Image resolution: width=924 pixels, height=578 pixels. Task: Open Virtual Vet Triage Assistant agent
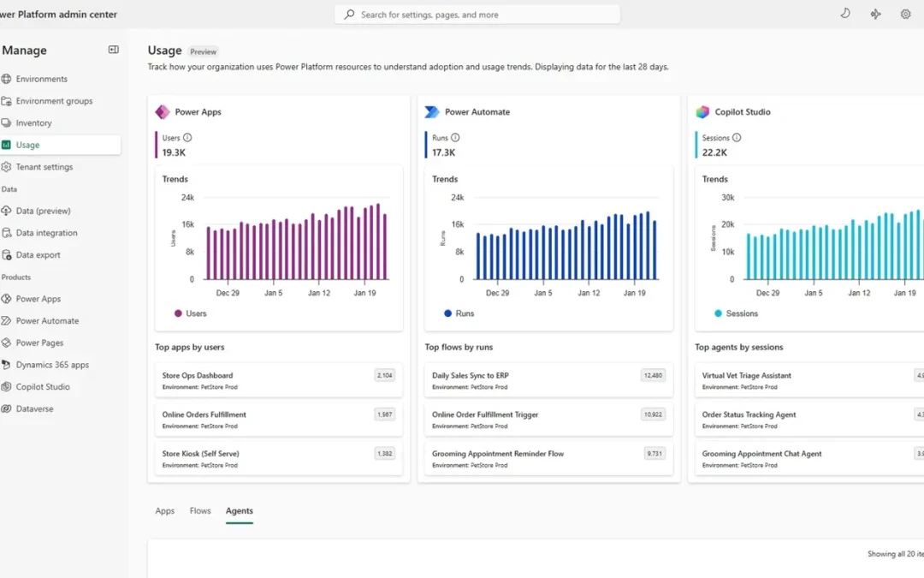coord(809,380)
